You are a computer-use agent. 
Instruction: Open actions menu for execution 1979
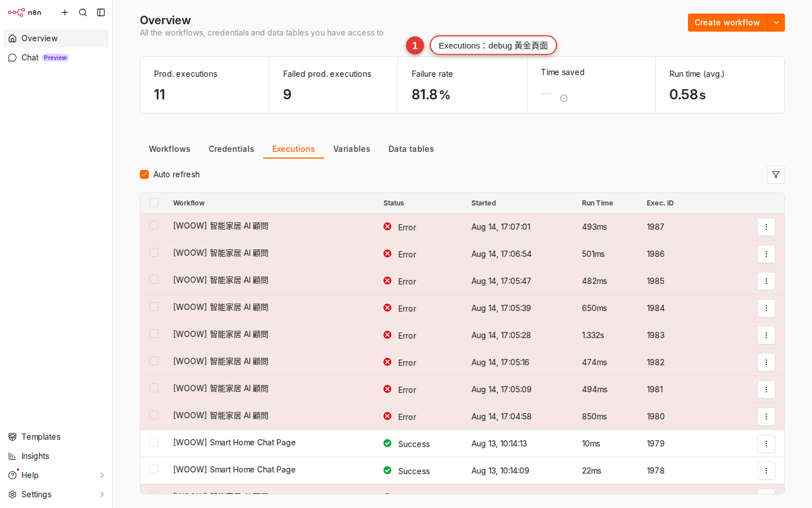pyautogui.click(x=766, y=444)
